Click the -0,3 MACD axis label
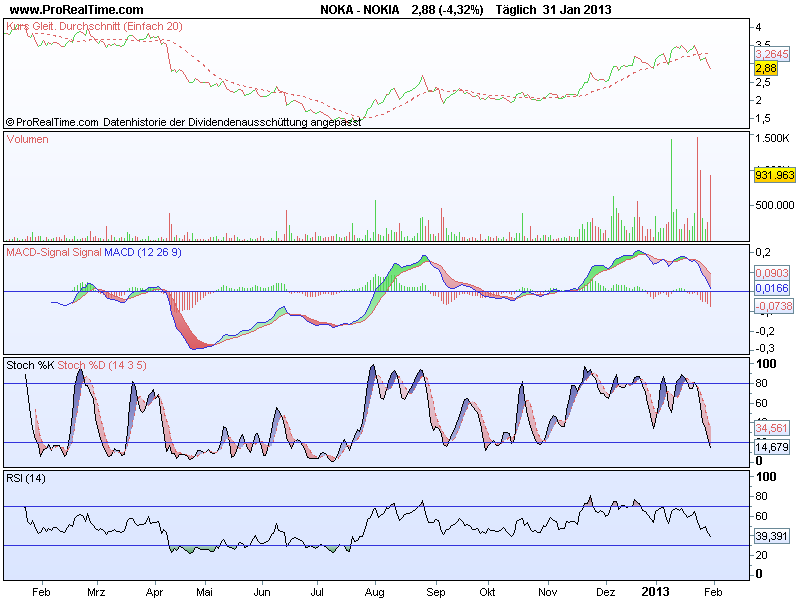Screen dimensions: 800x600 click(x=765, y=348)
